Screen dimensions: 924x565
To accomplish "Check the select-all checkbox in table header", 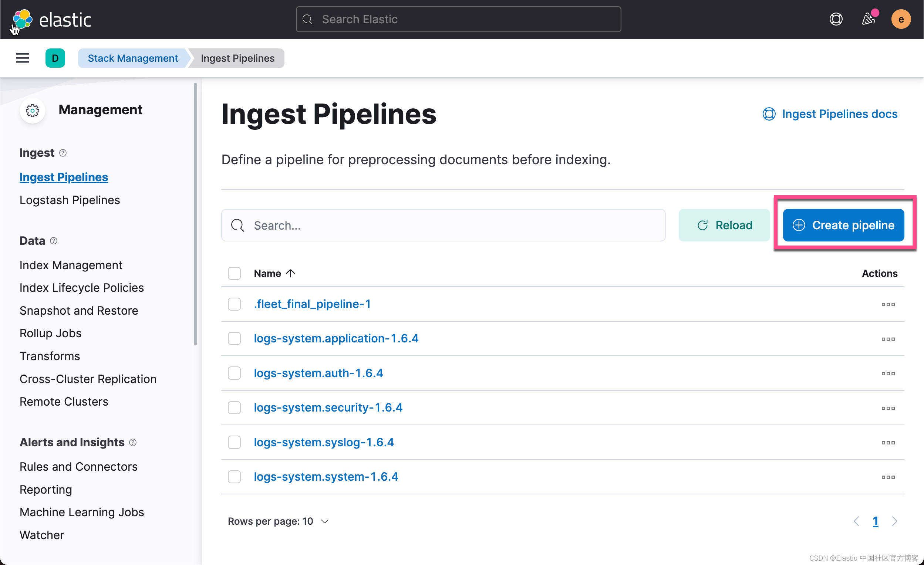I will pos(234,273).
